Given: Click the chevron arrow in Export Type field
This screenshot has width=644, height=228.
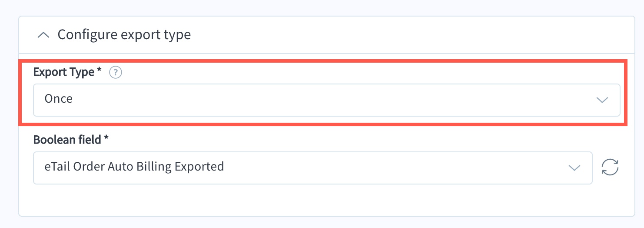Looking at the screenshot, I should pos(602,100).
